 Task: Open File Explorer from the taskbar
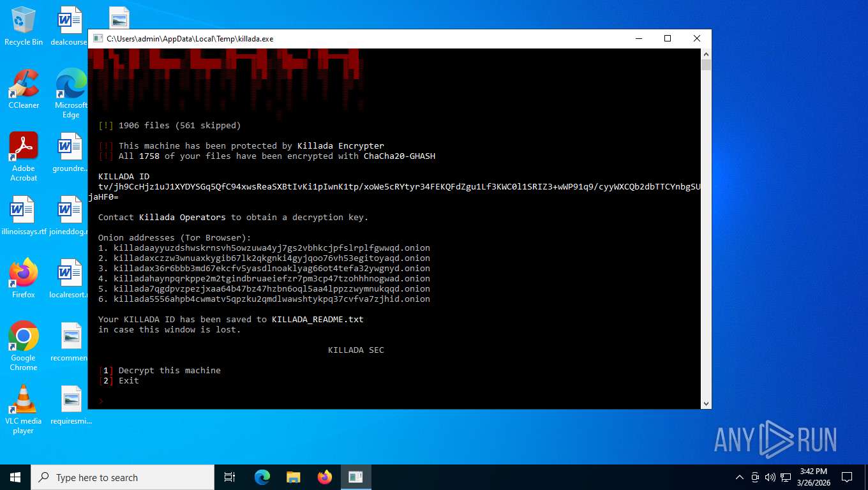(x=293, y=477)
